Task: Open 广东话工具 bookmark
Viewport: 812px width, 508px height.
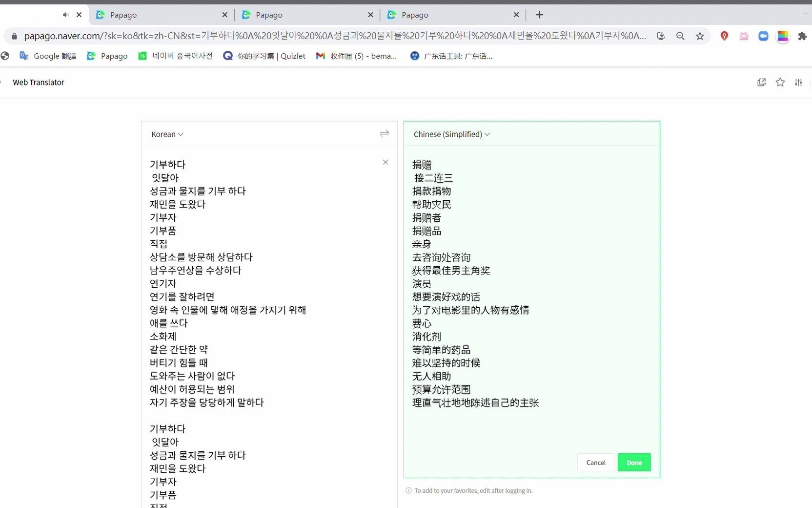Action: [x=451, y=56]
